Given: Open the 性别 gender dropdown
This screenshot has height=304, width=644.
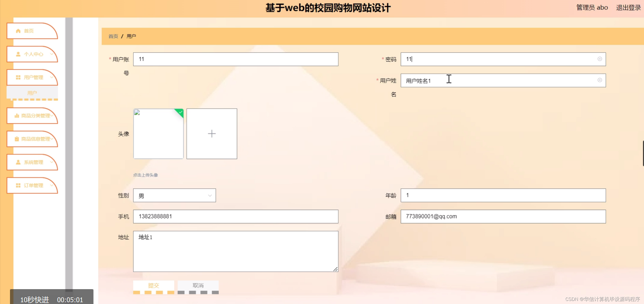Looking at the screenshot, I should click(x=174, y=195).
